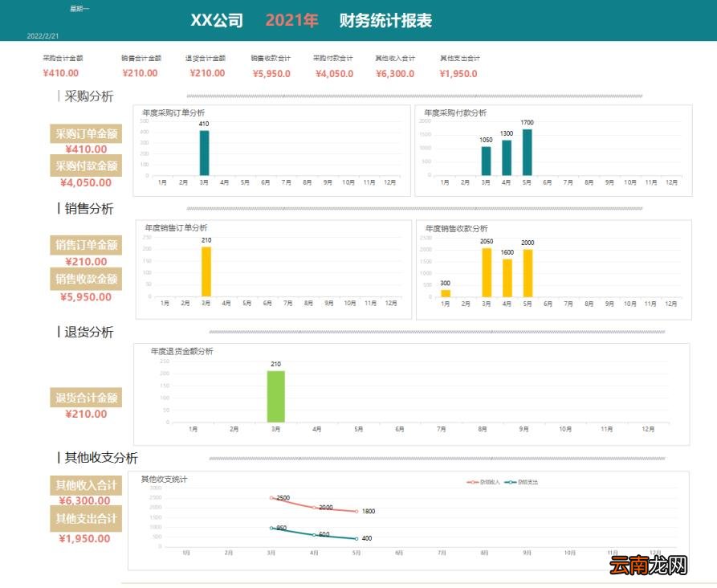Click the 400 point on the teal expense line
Image resolution: width=717 pixels, height=588 pixels.
[x=356, y=538]
